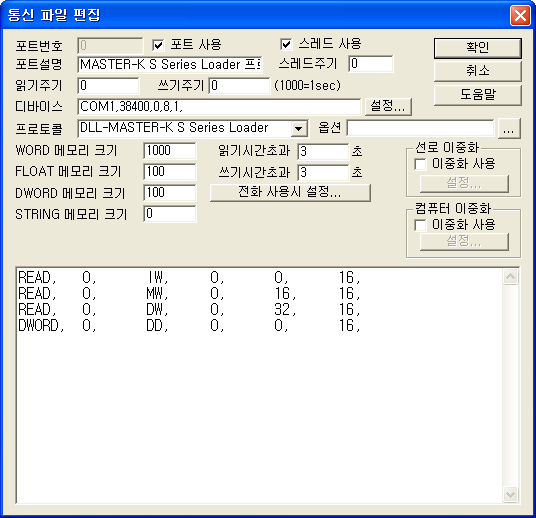Expand the 프로토콜 dropdown arrow
Screen dimensions: 536x518
point(298,129)
